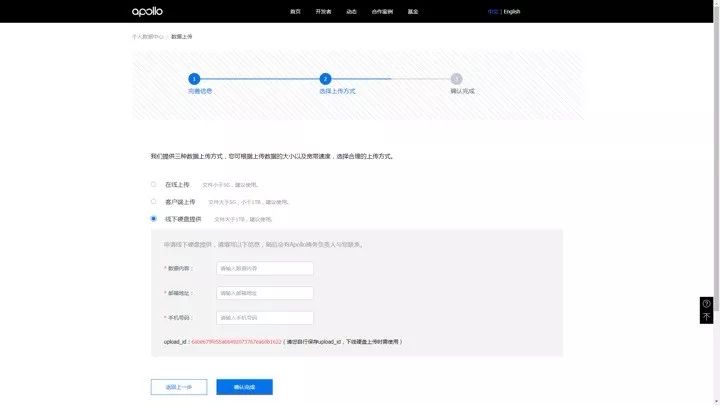Switch site language to 中文
Viewport: 720px width, 405px height.
pos(493,11)
